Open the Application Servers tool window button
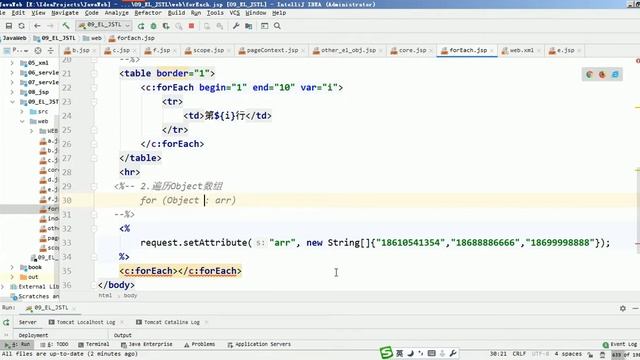The image size is (640, 360). pyautogui.click(x=259, y=344)
